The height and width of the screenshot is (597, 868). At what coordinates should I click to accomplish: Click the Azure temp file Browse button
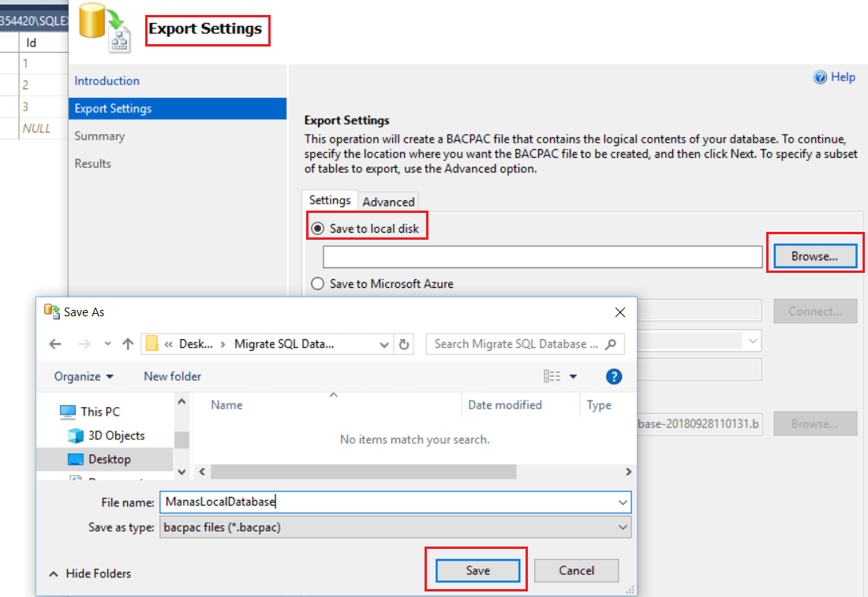click(x=815, y=423)
